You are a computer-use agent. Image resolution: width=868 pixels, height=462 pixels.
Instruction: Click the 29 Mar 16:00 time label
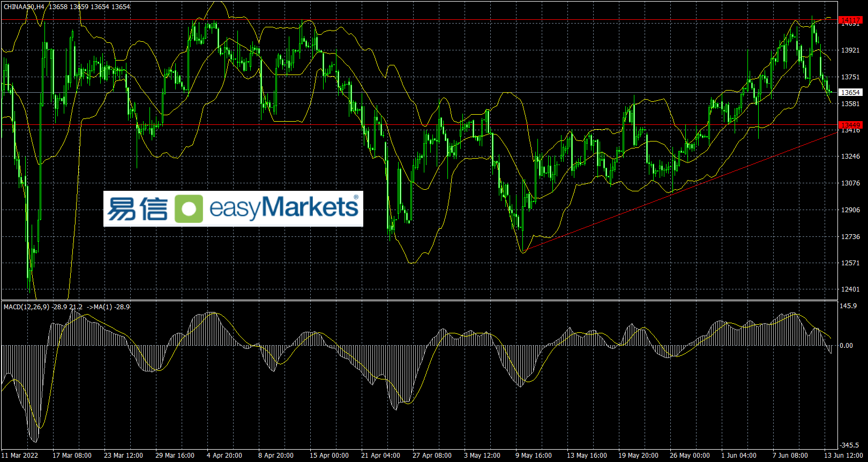[x=175, y=456]
